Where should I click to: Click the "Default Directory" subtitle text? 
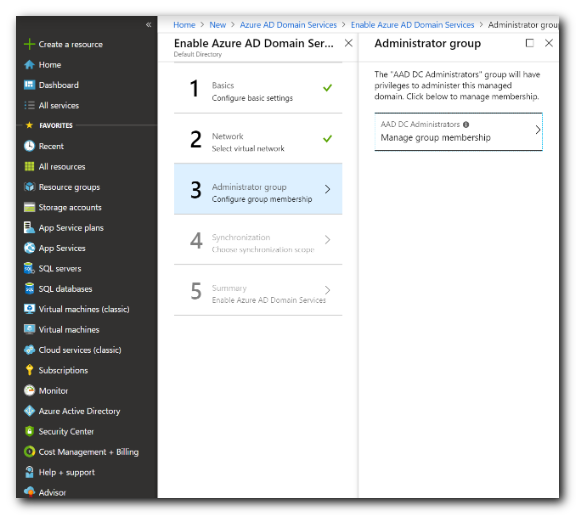pos(198,54)
